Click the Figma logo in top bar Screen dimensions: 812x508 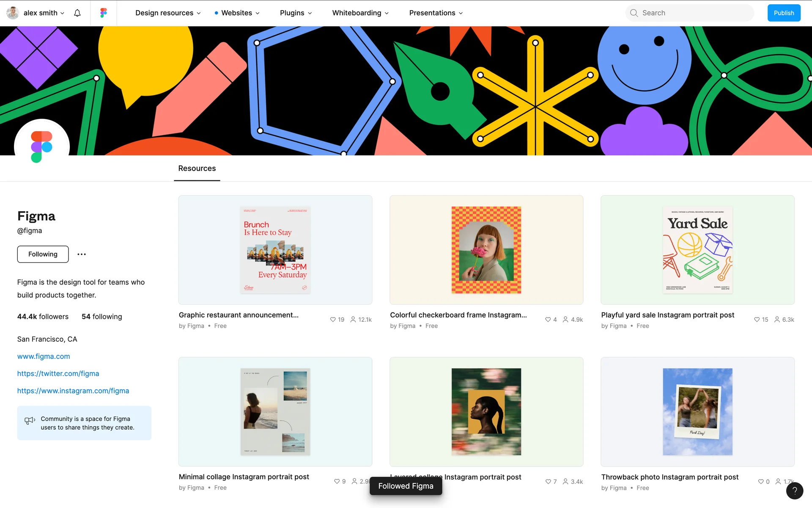[104, 13]
